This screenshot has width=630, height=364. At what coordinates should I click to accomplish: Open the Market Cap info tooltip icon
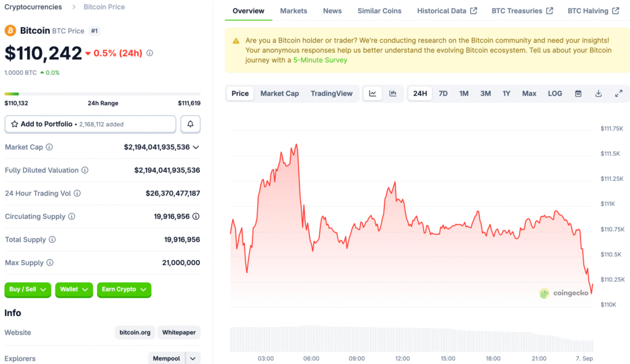[x=49, y=147]
